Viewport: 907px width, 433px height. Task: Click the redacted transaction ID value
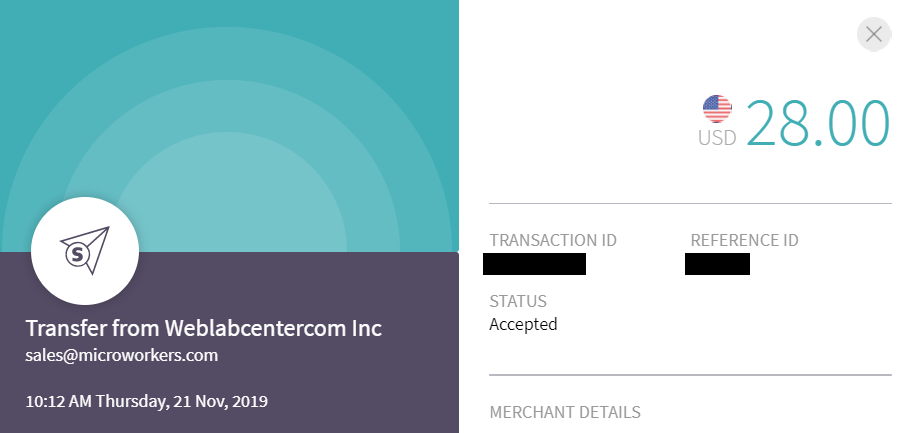click(x=534, y=264)
